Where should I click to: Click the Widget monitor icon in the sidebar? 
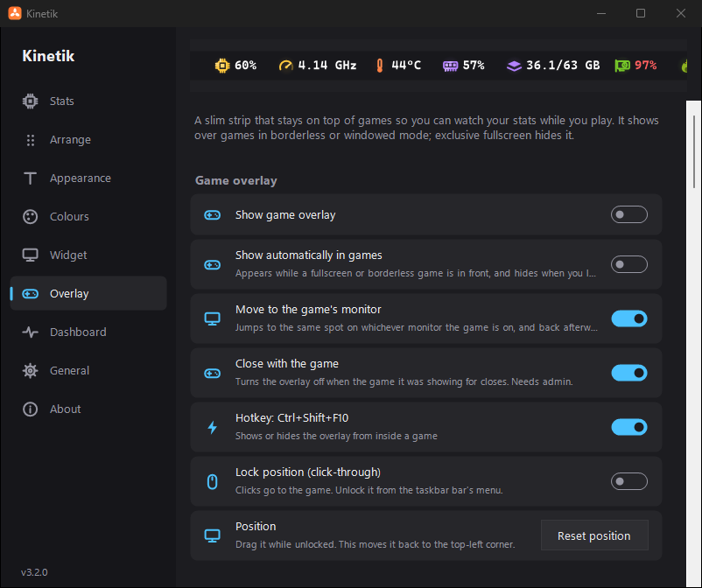point(30,255)
